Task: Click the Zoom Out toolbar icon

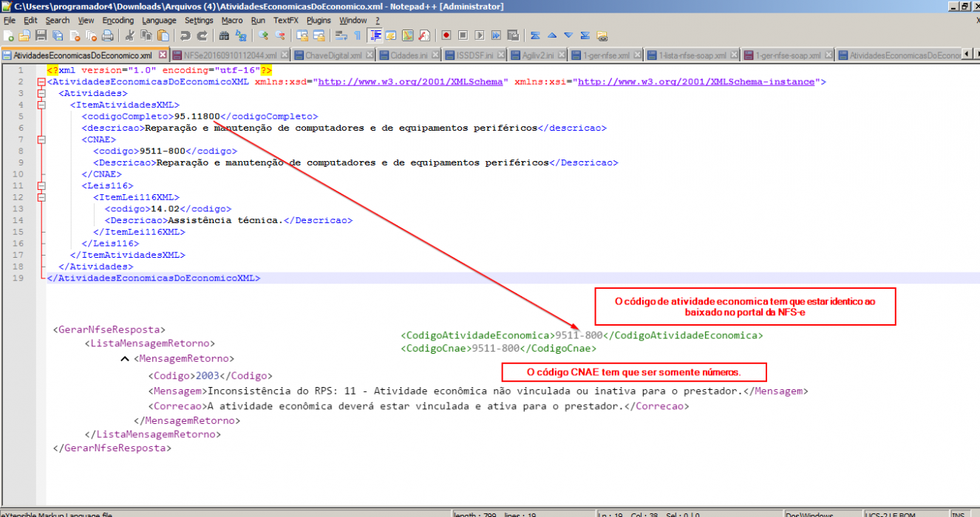Action: click(280, 35)
